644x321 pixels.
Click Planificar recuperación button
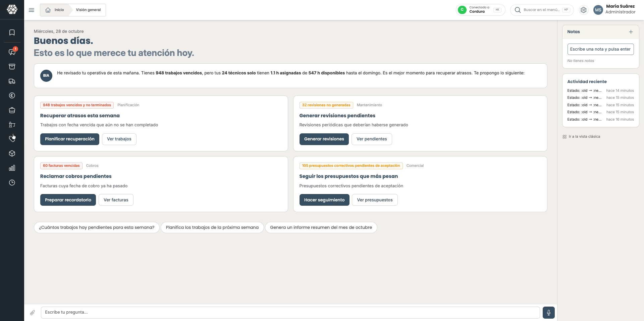point(70,139)
